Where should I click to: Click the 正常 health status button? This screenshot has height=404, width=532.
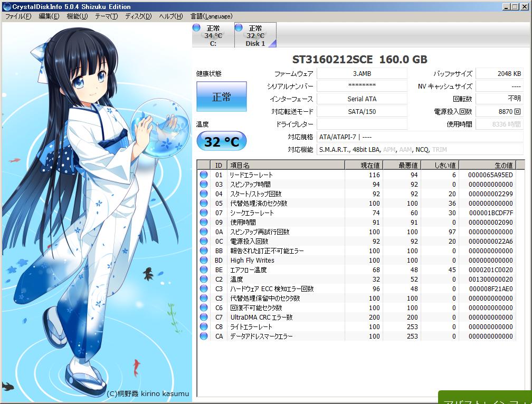pos(222,97)
